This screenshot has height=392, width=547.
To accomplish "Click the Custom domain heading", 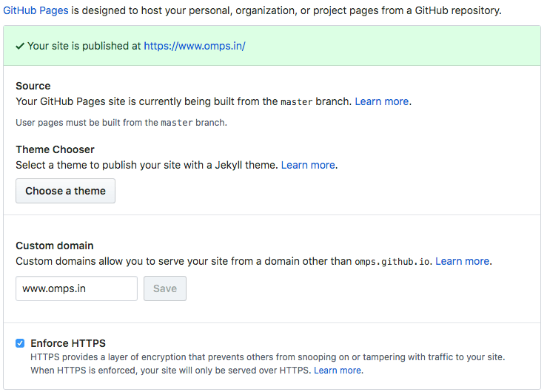I will pos(55,246).
